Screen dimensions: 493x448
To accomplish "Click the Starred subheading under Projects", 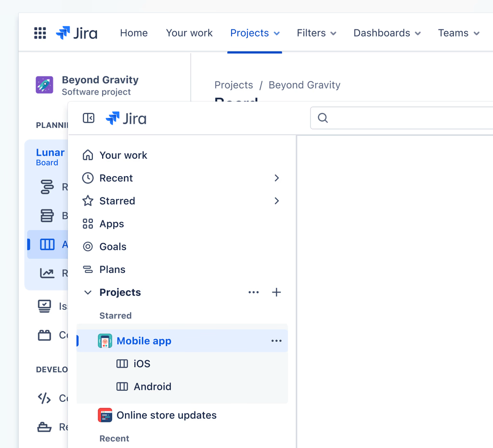I will (116, 316).
